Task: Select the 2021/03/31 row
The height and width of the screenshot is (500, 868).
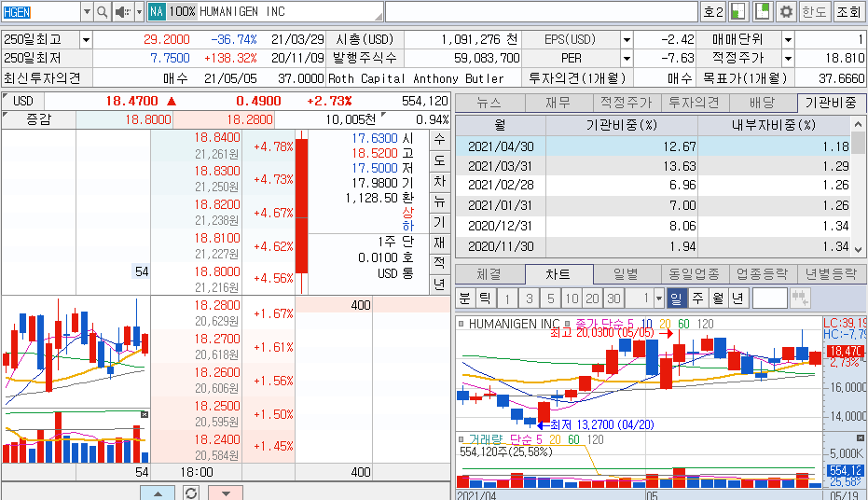Action: tap(653, 166)
